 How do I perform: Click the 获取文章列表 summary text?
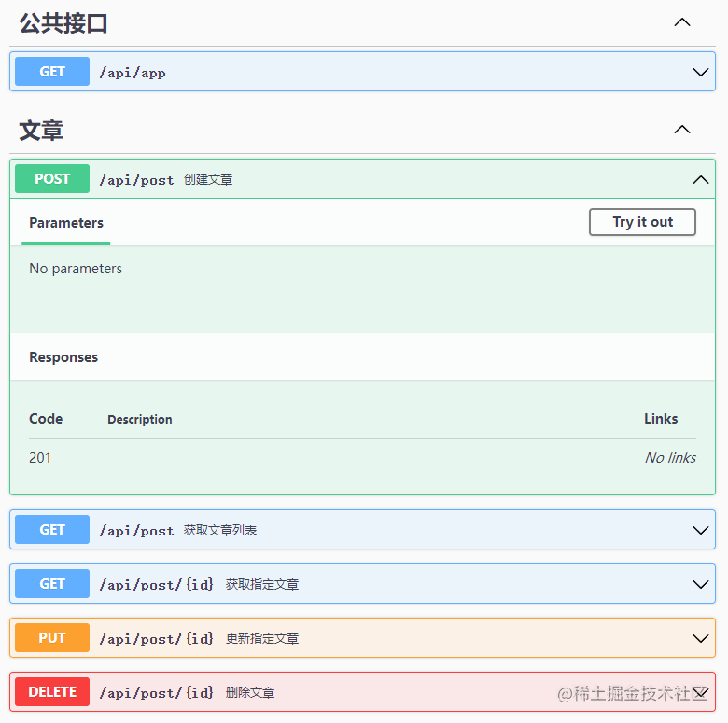click(220, 531)
